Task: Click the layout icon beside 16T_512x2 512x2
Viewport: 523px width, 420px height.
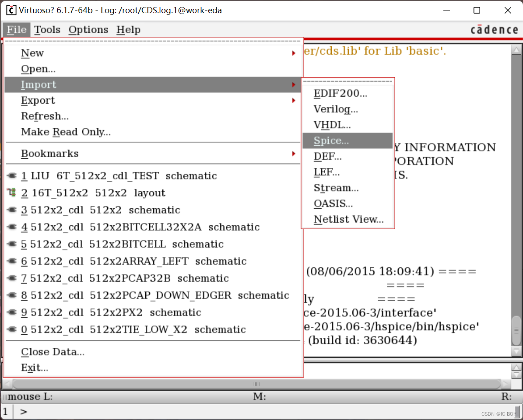Action: (12, 192)
